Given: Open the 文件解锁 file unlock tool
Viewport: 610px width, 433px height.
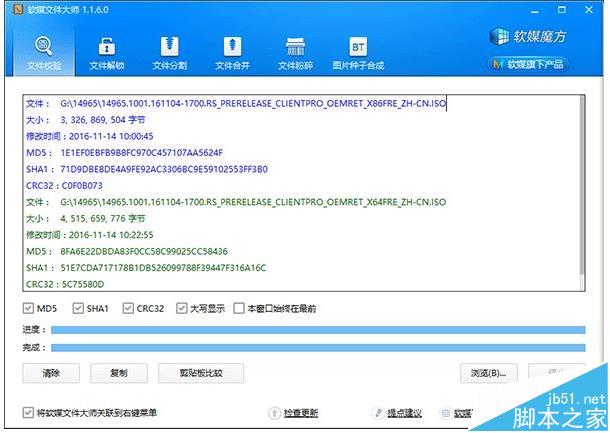Looking at the screenshot, I should (x=107, y=53).
